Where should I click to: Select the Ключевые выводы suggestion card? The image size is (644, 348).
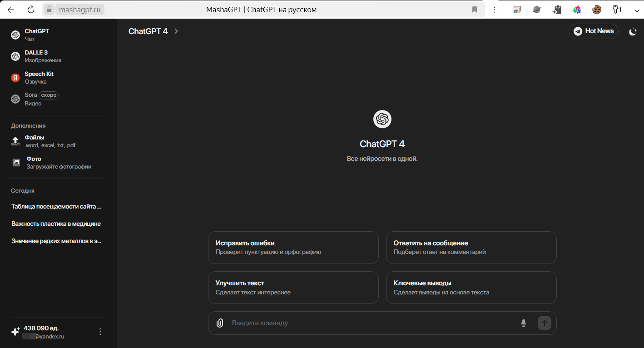pyautogui.click(x=471, y=288)
